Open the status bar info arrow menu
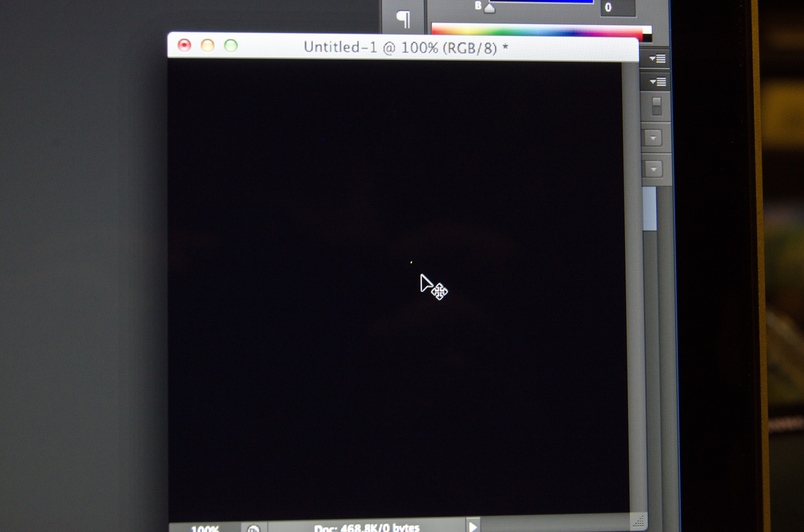The image size is (804, 532). 473,526
